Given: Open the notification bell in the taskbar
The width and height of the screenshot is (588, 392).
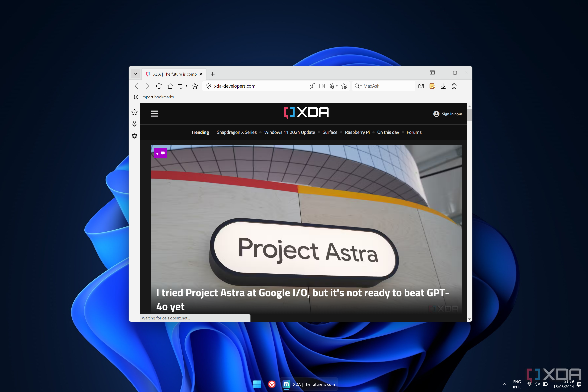Looking at the screenshot, I should (579, 384).
